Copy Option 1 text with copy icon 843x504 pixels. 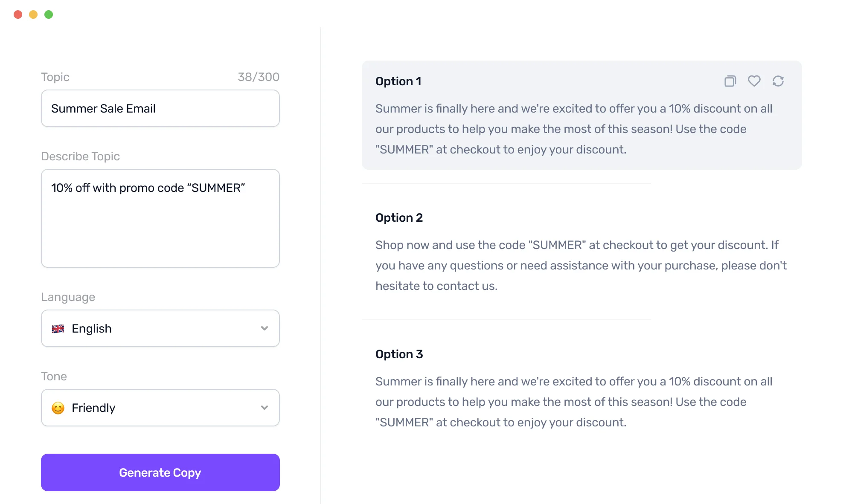(730, 81)
